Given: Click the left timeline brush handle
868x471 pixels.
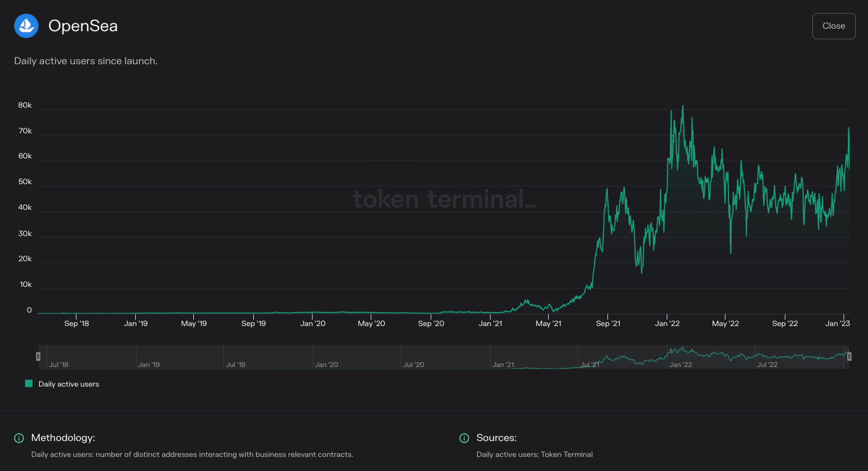Looking at the screenshot, I should coord(38,355).
